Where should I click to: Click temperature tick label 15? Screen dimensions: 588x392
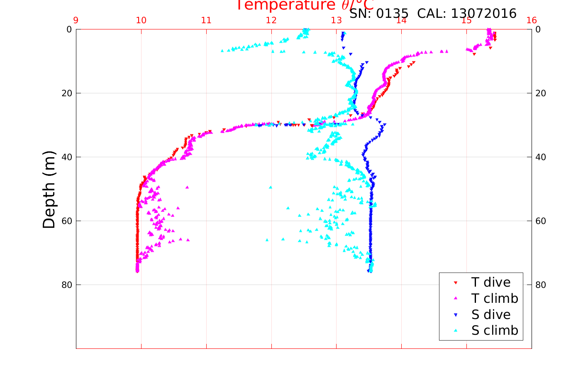[x=466, y=21]
